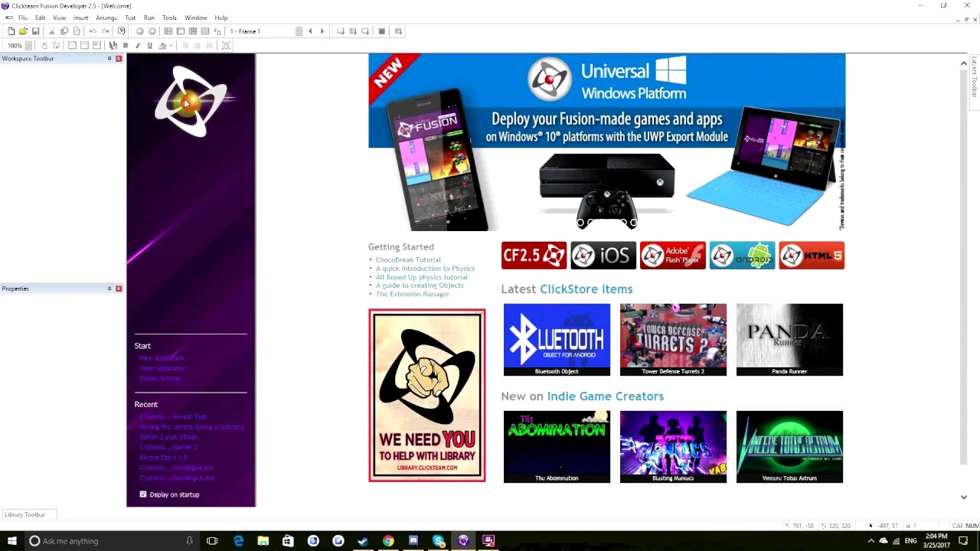Open The Extension Manager link
The height and width of the screenshot is (551, 980).
pos(413,294)
